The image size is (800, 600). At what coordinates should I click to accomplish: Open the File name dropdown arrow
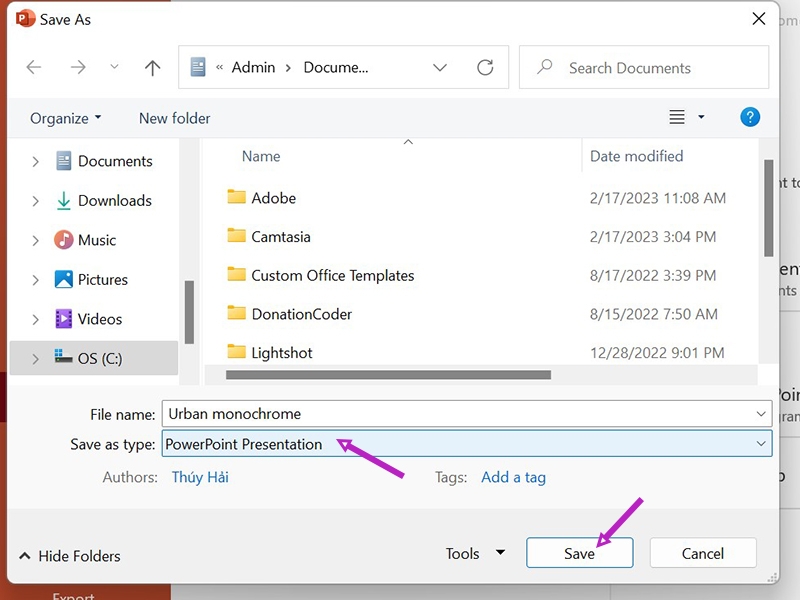click(x=762, y=413)
